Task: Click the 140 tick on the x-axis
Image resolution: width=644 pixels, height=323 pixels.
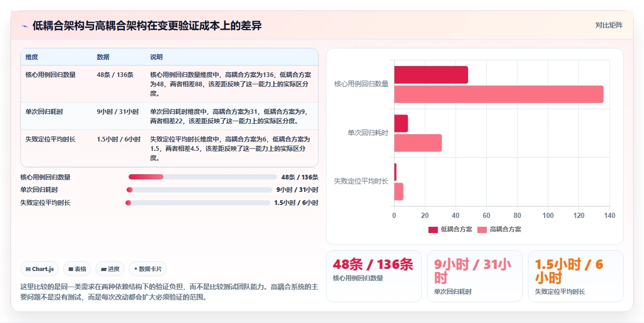Action: pos(610,215)
